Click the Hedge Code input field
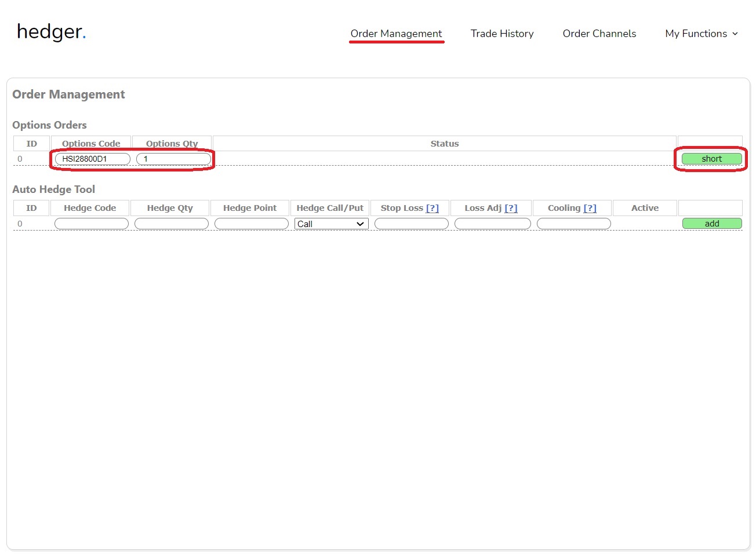Image resolution: width=756 pixels, height=555 pixels. click(91, 224)
